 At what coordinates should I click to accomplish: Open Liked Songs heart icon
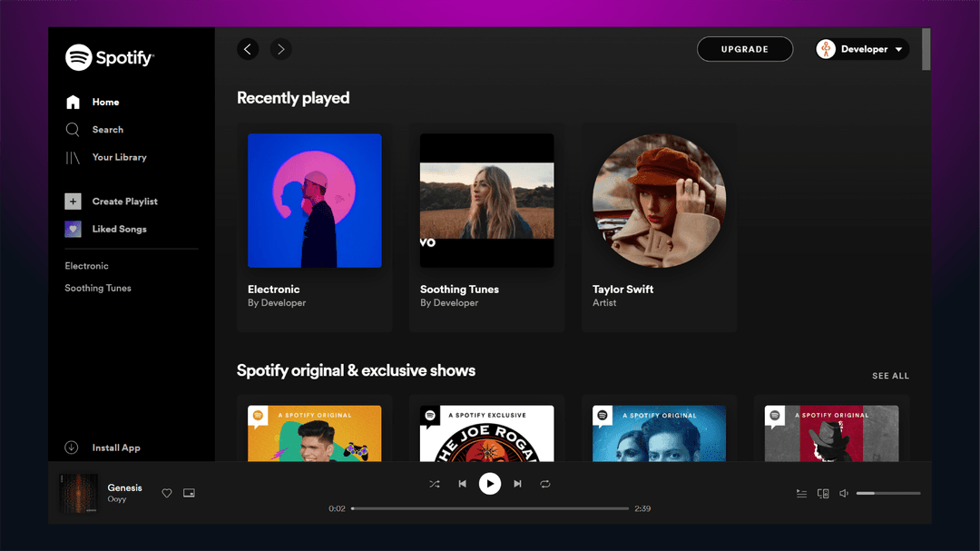(x=73, y=229)
